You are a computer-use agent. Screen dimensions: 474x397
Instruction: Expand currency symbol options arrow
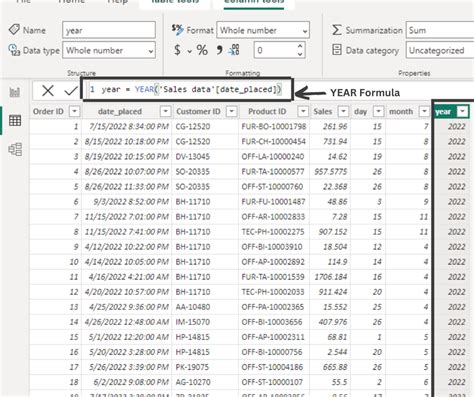[x=189, y=51]
